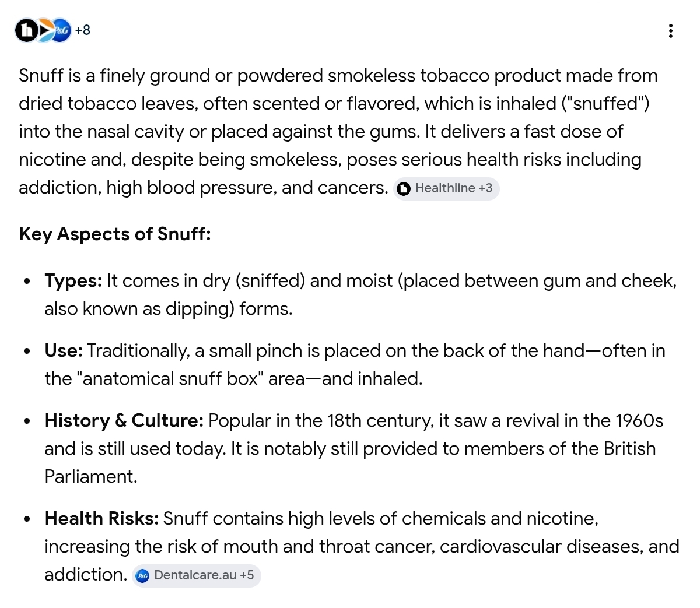Click the word "1960s" in History bullet
The height and width of the screenshot is (608, 700).
(x=639, y=421)
